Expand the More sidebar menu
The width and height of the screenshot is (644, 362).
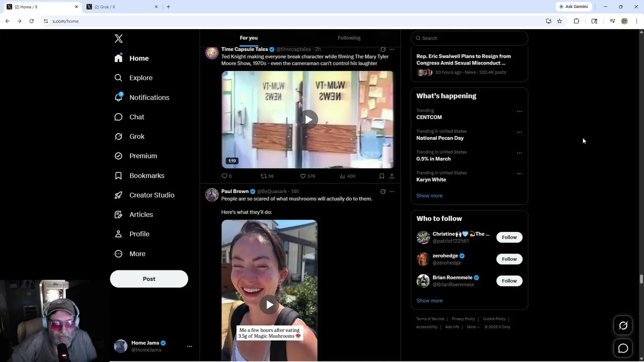click(x=130, y=254)
